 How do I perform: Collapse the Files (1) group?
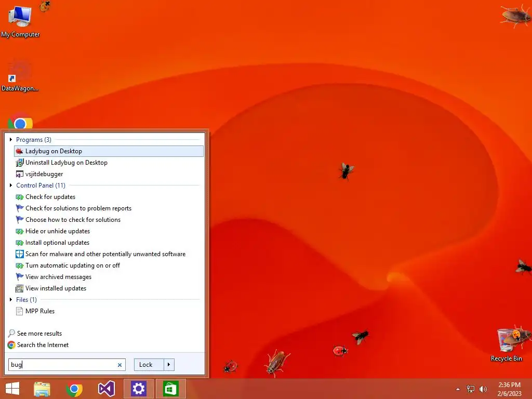point(11,300)
